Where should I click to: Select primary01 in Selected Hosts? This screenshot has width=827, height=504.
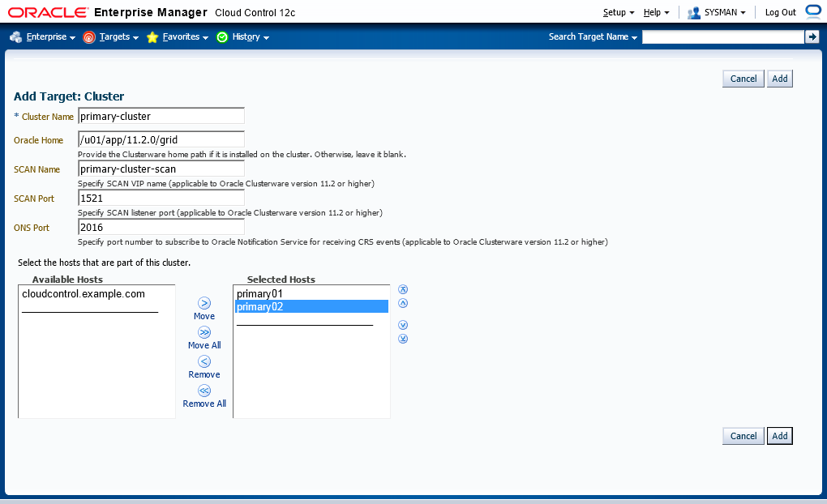click(x=311, y=293)
